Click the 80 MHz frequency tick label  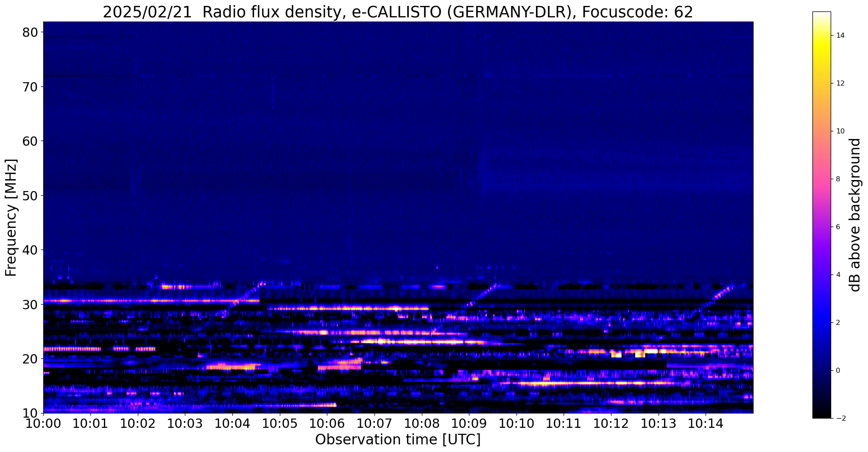[x=30, y=33]
